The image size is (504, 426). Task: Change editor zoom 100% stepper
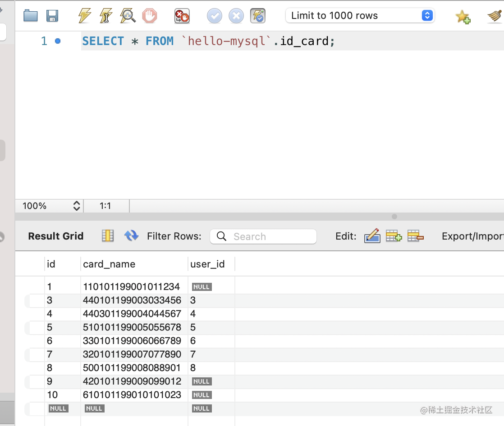click(x=77, y=206)
